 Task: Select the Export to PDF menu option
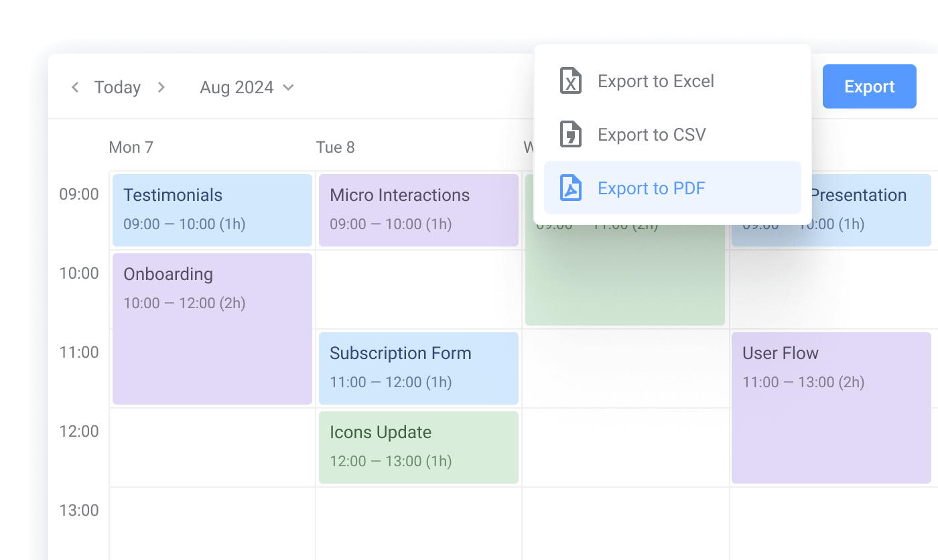[651, 188]
